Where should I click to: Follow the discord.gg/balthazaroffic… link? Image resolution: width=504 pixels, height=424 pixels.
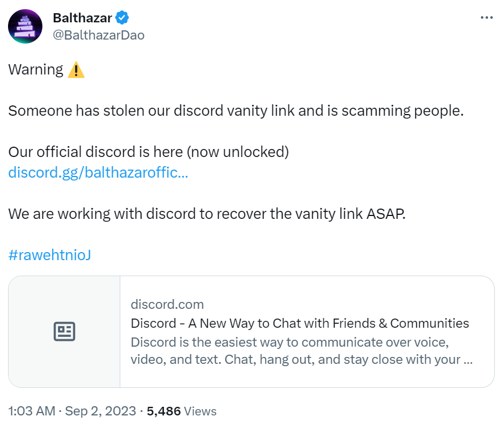click(x=98, y=172)
